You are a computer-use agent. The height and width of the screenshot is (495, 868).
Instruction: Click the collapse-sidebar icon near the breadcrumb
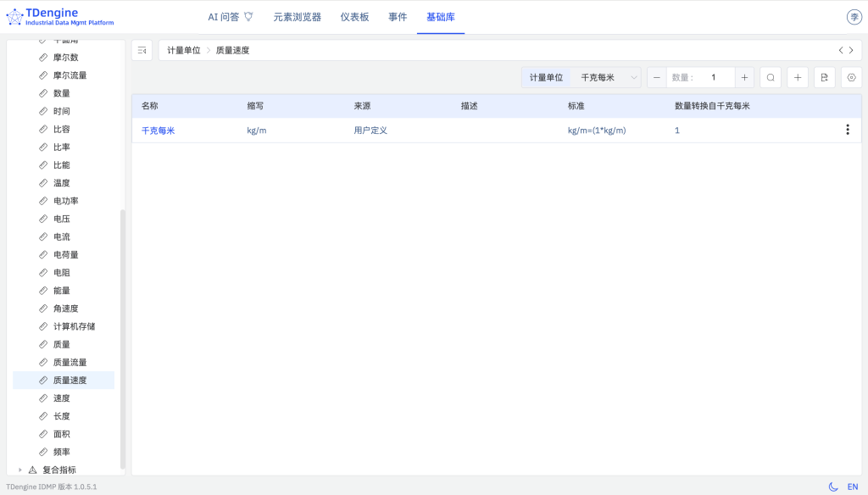(142, 51)
